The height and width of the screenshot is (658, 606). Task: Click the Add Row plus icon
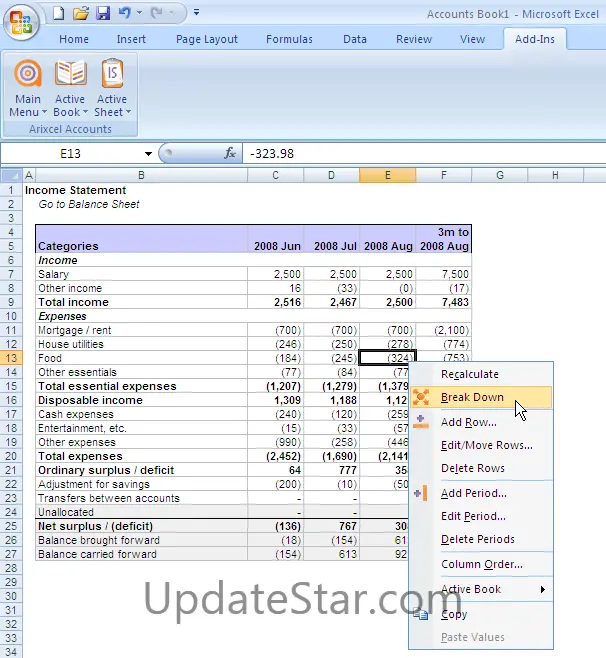[x=420, y=421]
